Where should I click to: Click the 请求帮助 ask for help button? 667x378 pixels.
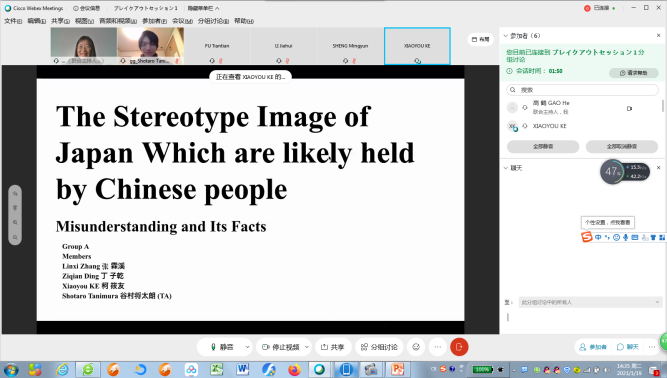click(634, 73)
